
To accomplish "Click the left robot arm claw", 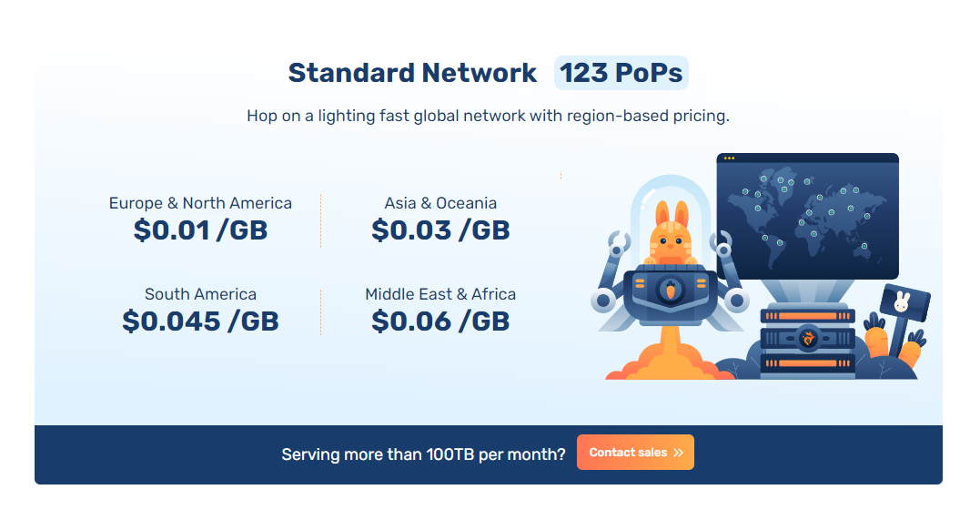I will tap(617, 242).
